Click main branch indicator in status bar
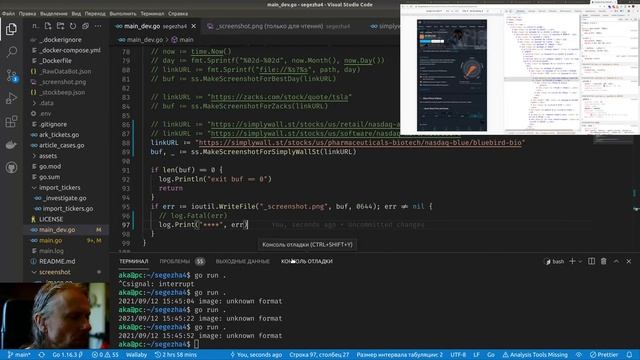The height and width of the screenshot is (360, 640). pyautogui.click(x=19, y=355)
